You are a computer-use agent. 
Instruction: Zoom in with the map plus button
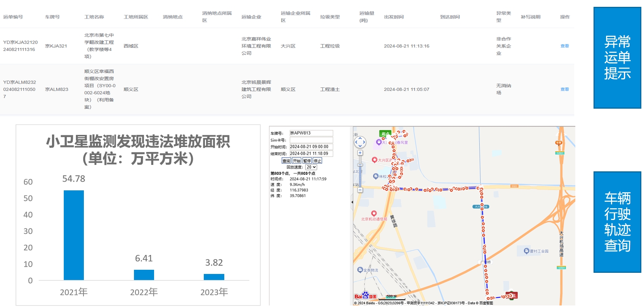coord(360,153)
